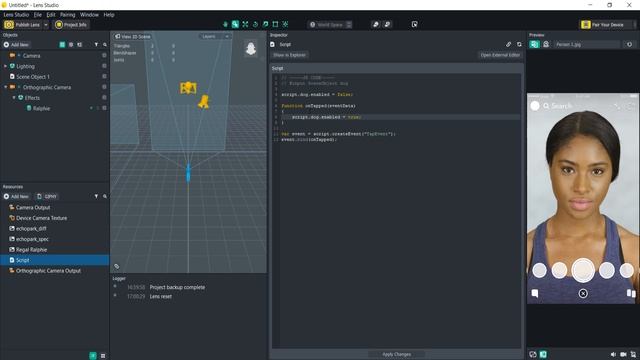Toggle the Lighting object's enable checkbox
Viewport: 640px width, 360px height.
pos(104,66)
